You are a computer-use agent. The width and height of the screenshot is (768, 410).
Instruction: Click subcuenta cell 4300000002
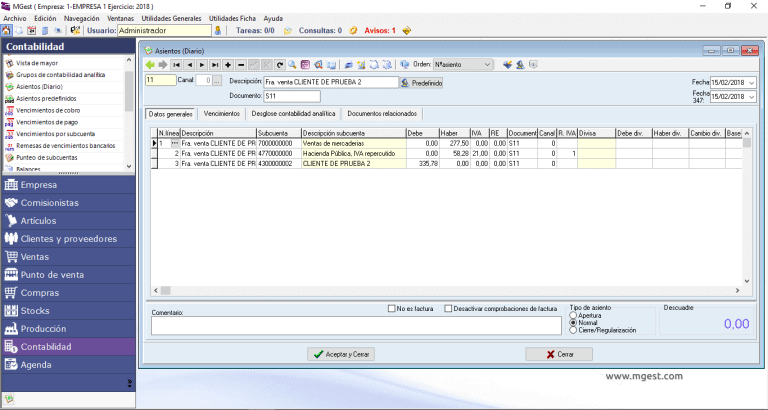pos(279,164)
